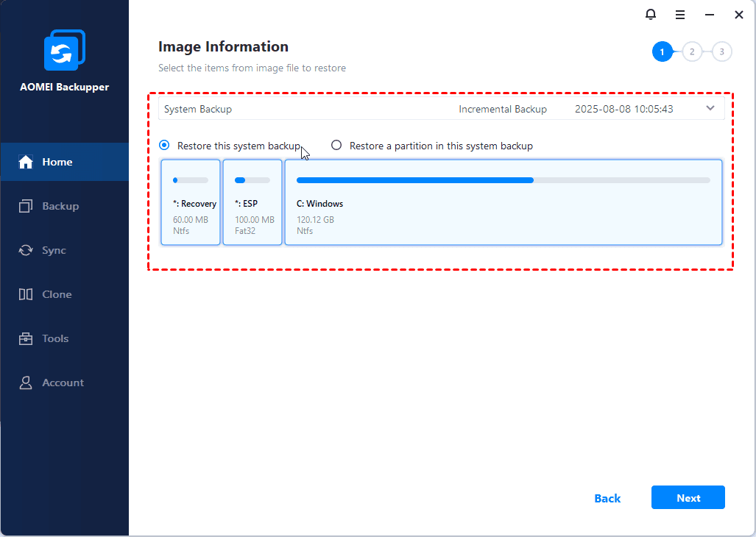Viewport: 756px width, 537px height.
Task: Collapse the incremental backup version list
Action: pyautogui.click(x=710, y=107)
